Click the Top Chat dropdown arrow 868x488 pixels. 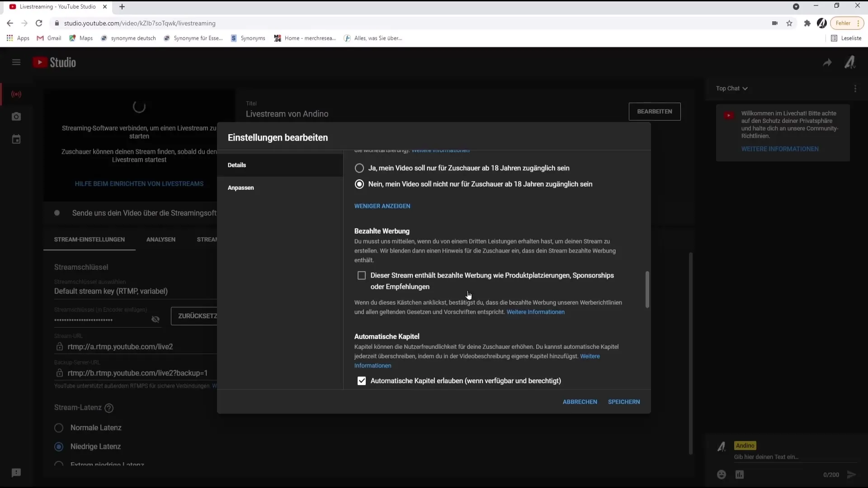[745, 88]
